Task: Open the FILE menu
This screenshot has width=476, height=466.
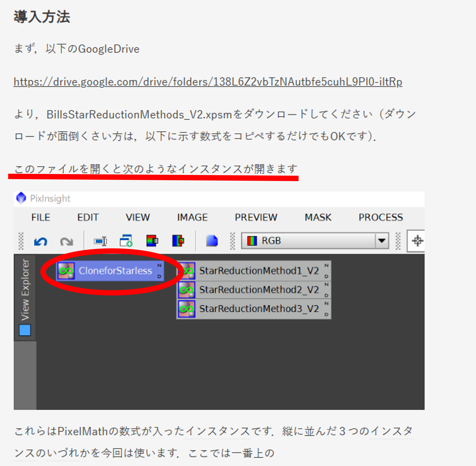Action: click(41, 217)
